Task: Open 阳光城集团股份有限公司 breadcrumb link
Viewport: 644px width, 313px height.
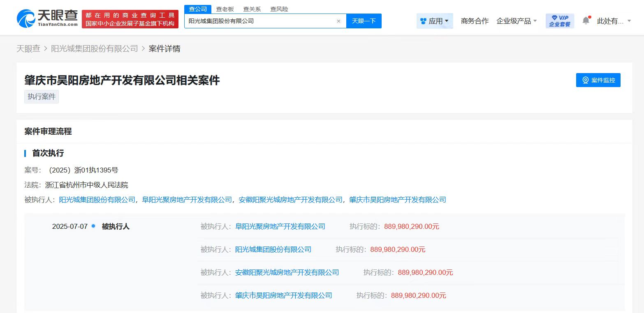Action: 95,48
